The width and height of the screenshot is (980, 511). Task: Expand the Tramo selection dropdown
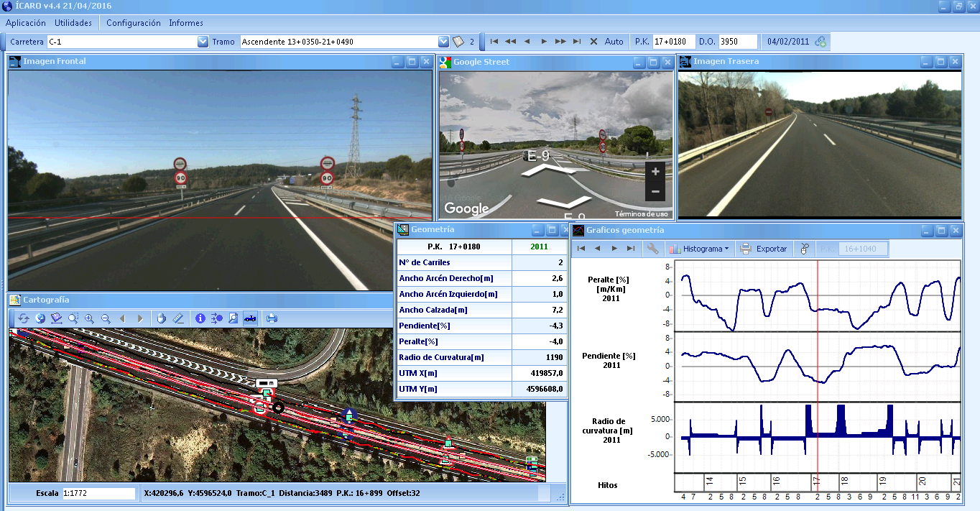[443, 42]
